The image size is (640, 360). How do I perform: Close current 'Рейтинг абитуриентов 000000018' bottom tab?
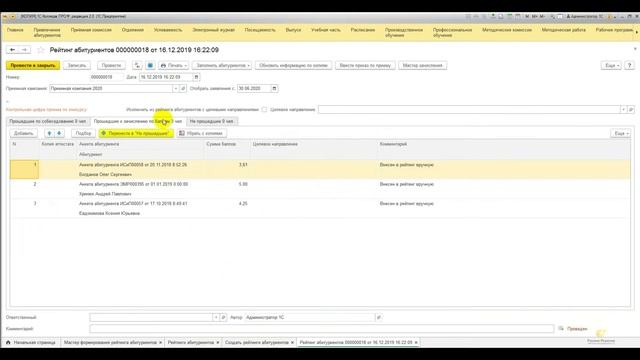[x=416, y=342]
